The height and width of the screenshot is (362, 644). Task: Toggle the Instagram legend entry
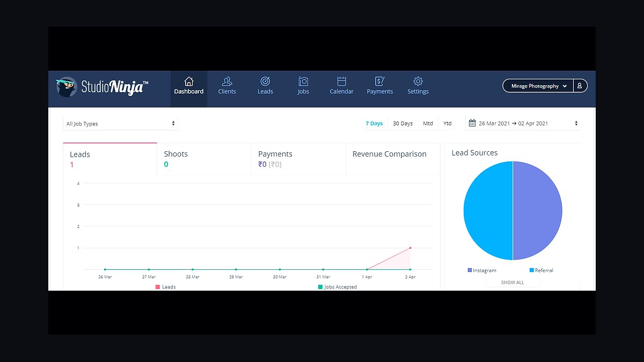[x=482, y=270]
